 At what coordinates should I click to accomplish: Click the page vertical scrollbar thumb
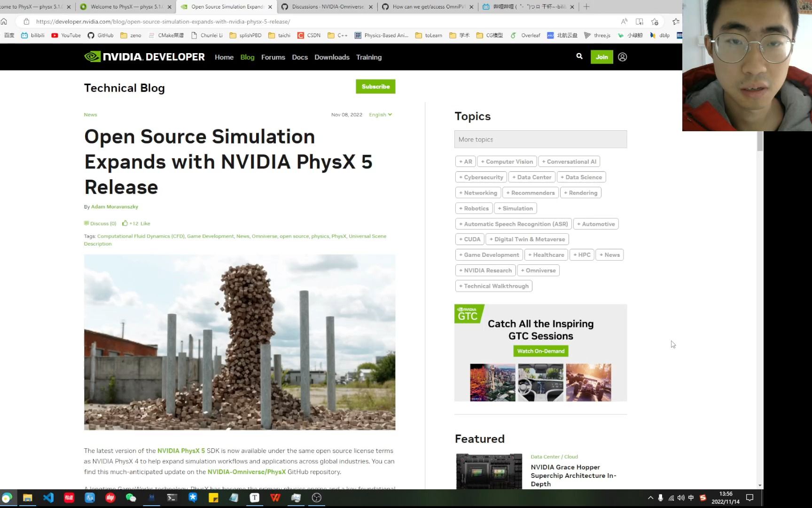click(x=760, y=141)
